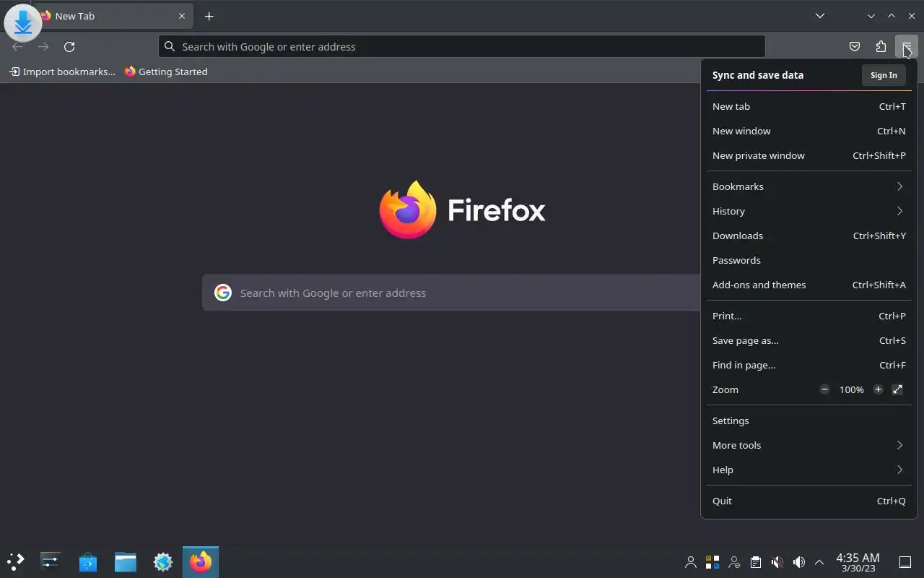Click the user-with-gear tray icon
This screenshot has height=578, width=924.
pyautogui.click(x=734, y=562)
